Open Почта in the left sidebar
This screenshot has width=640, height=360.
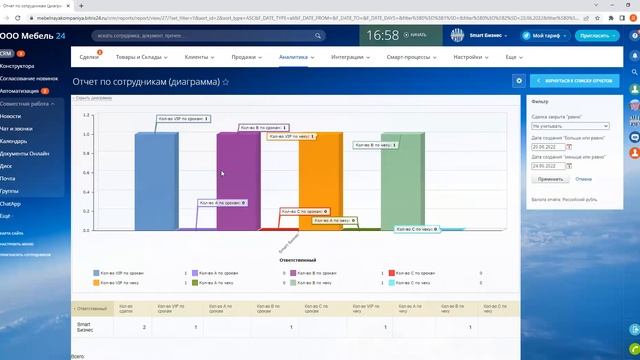pos(8,179)
